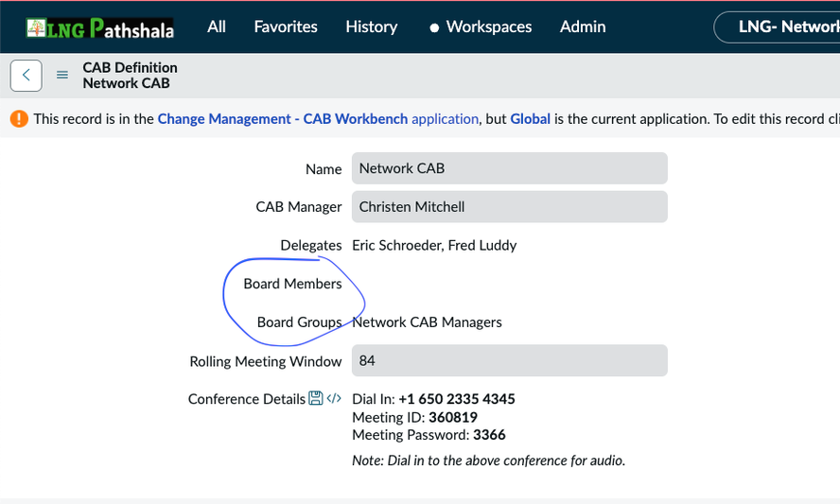This screenshot has width=840, height=504.
Task: Click the Name field showing Network CAB
Action: pos(509,168)
